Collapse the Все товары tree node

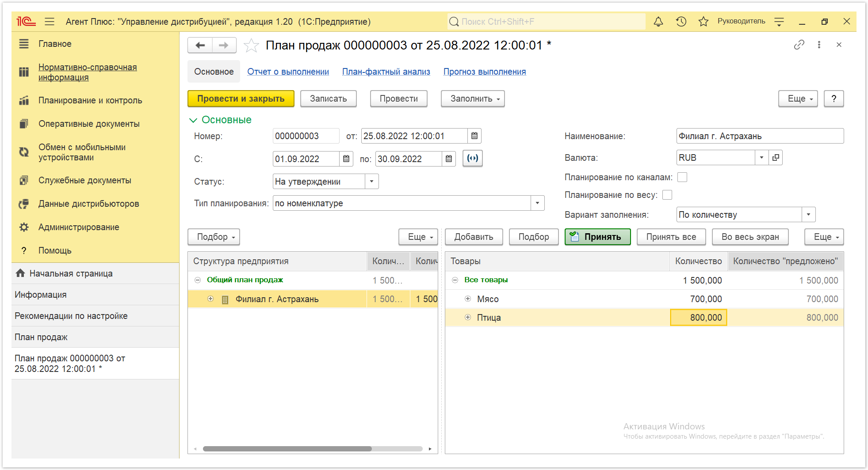(455, 280)
